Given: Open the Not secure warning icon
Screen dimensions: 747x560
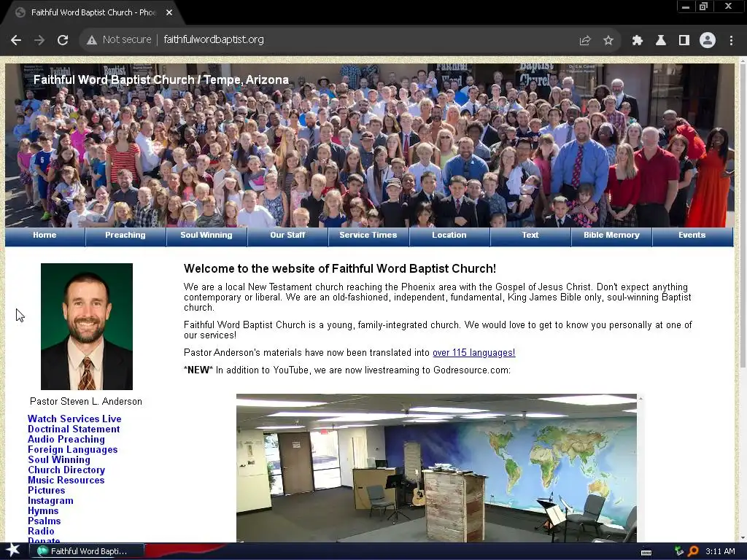Looking at the screenshot, I should (92, 40).
